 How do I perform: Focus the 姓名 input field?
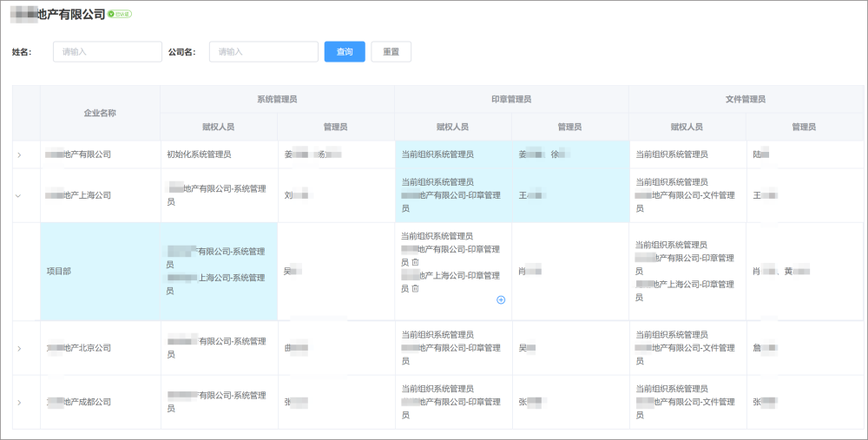tap(108, 51)
